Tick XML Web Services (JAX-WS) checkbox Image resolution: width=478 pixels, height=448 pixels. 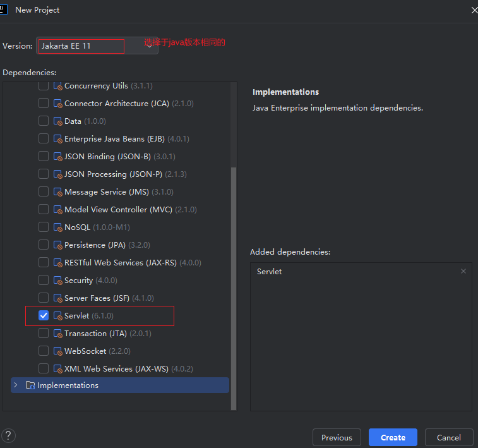44,368
